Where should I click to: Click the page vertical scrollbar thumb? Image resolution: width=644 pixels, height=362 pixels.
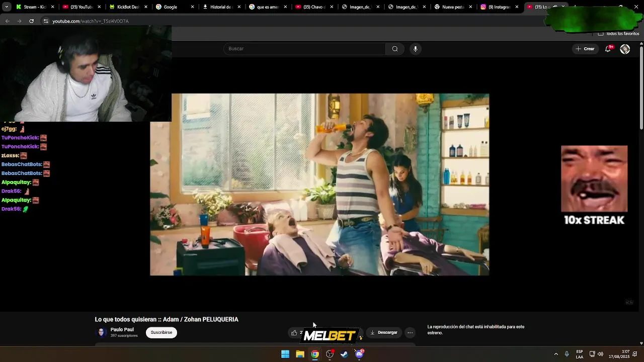641,88
